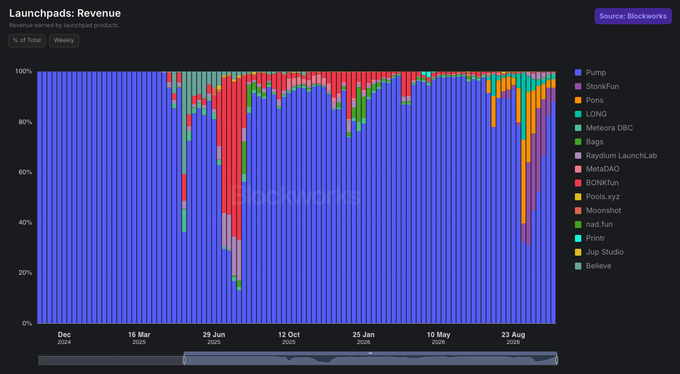This screenshot has width=680, height=374.
Task: Click the 16 Mar 2025 x-axis label
Action: tap(139, 338)
